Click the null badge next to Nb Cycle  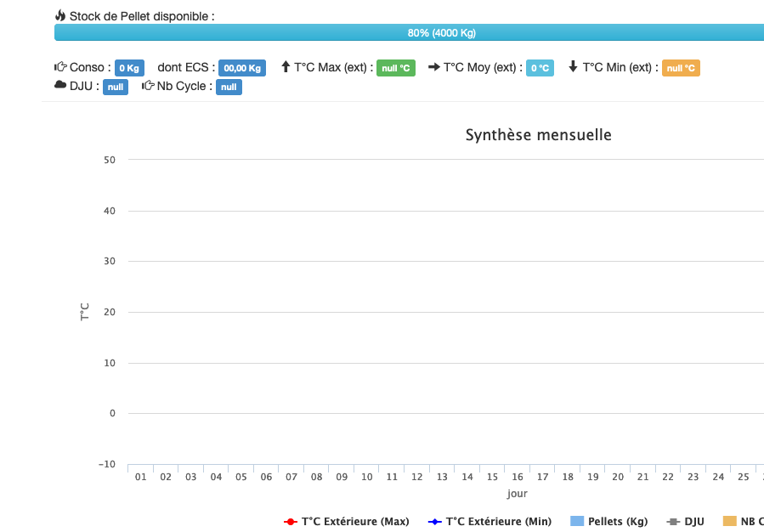[229, 87]
